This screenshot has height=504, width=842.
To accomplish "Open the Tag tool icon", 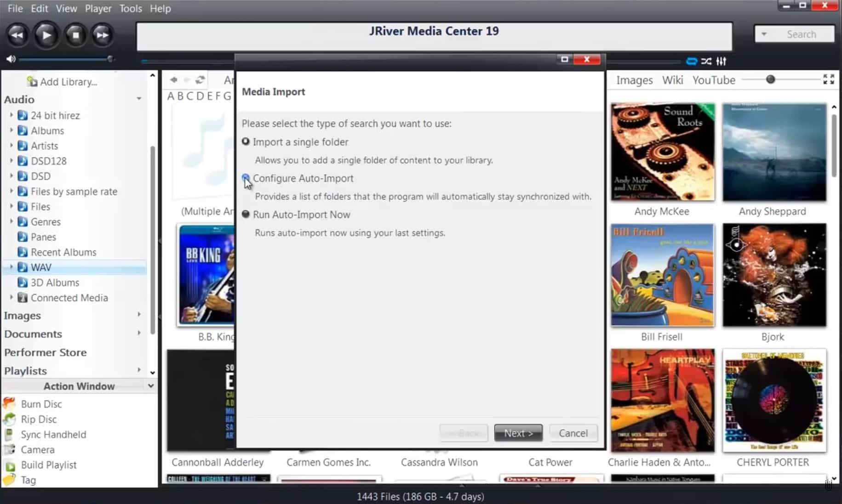I will point(9,480).
